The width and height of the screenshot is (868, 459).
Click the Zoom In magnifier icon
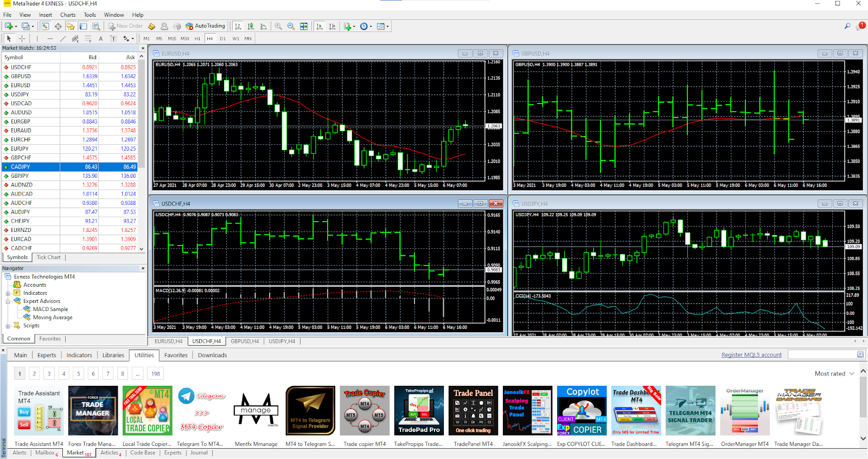(278, 26)
